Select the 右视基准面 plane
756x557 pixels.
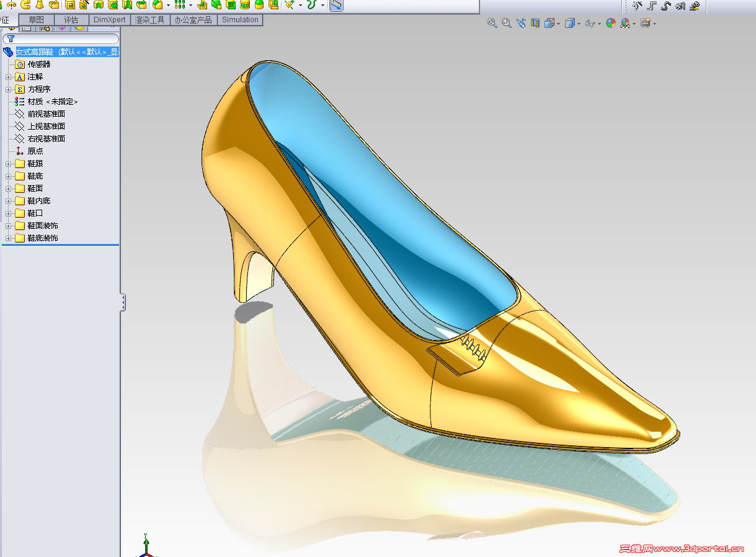point(47,139)
